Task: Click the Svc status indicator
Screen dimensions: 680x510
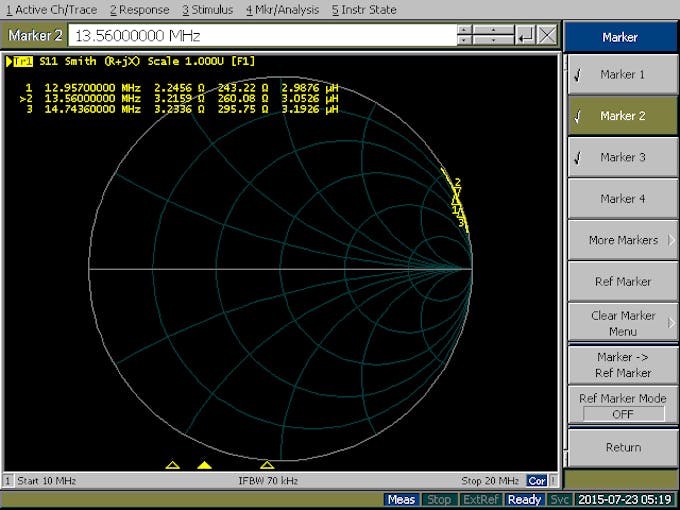Action: coord(559,500)
